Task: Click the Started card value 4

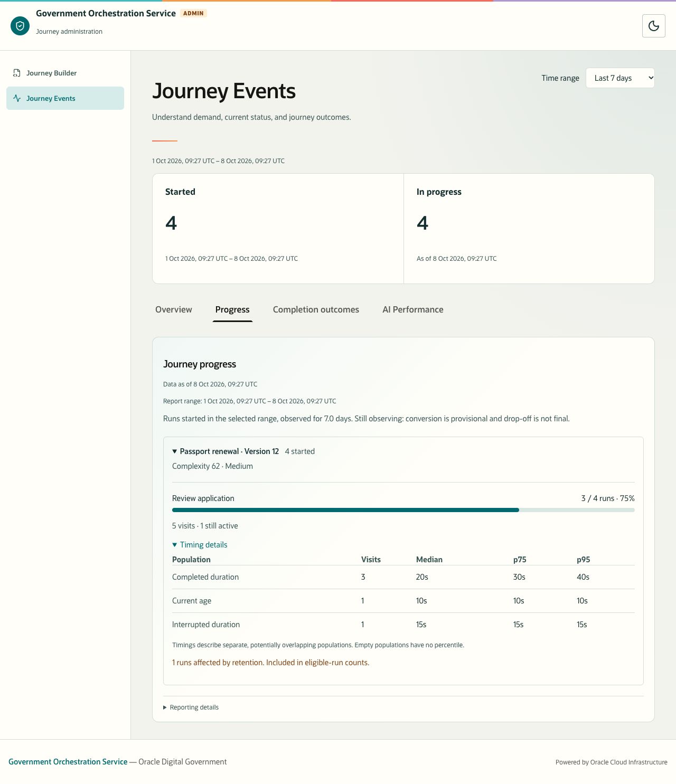Action: (171, 223)
